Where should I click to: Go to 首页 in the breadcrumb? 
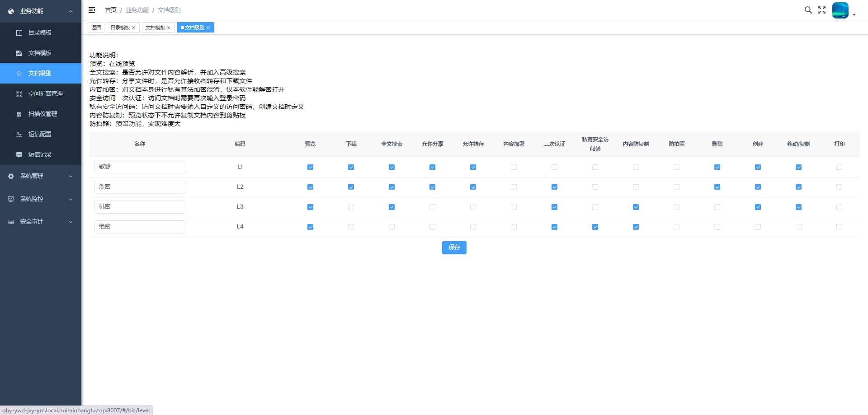coord(111,10)
